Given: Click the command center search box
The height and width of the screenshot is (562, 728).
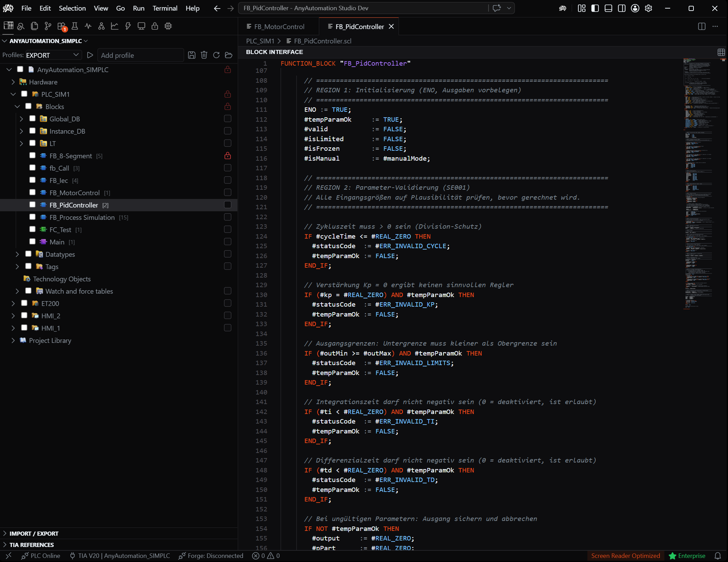Looking at the screenshot, I should (x=363, y=8).
